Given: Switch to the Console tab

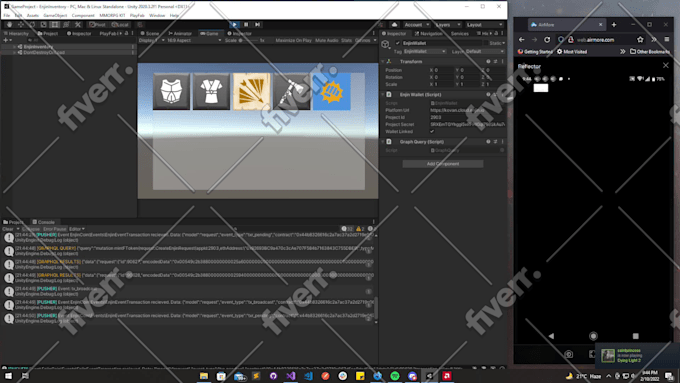Looking at the screenshot, I should point(43,222).
